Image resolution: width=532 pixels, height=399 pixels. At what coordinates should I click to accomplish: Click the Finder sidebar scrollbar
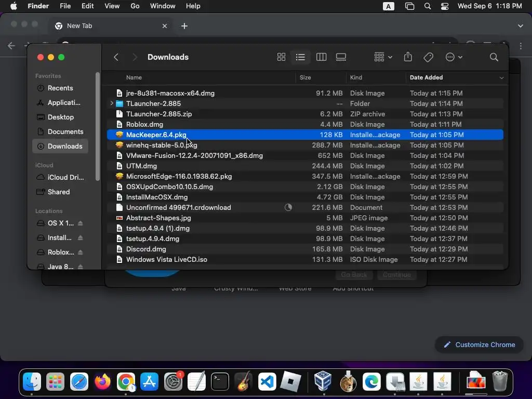[x=98, y=127]
